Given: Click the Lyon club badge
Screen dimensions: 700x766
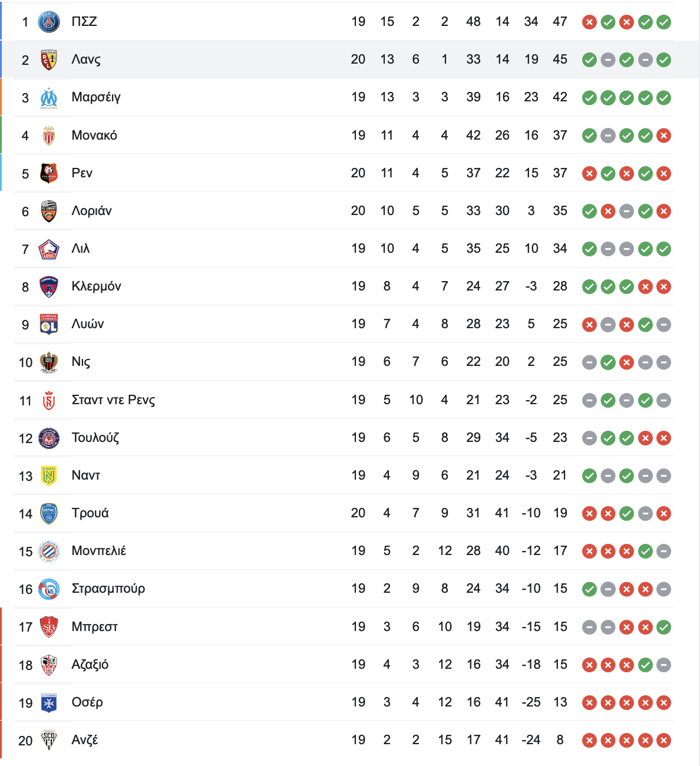Looking at the screenshot, I should pyautogui.click(x=49, y=324).
